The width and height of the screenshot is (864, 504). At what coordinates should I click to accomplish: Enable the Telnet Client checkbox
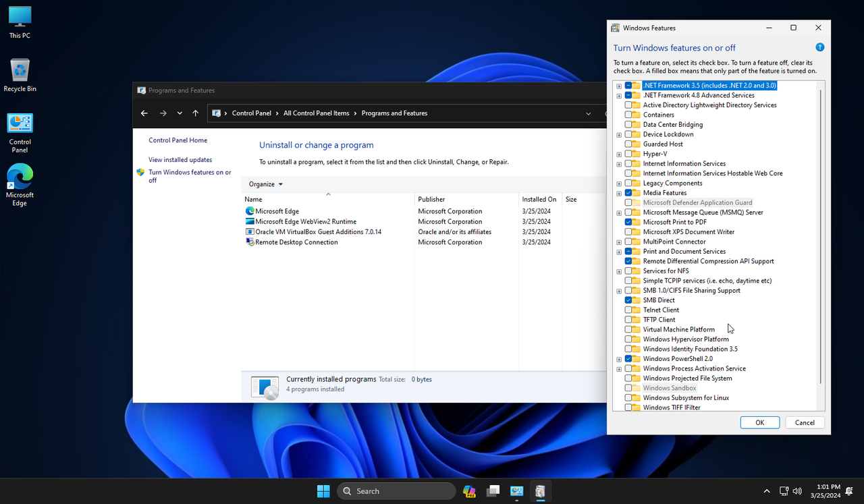pyautogui.click(x=628, y=310)
